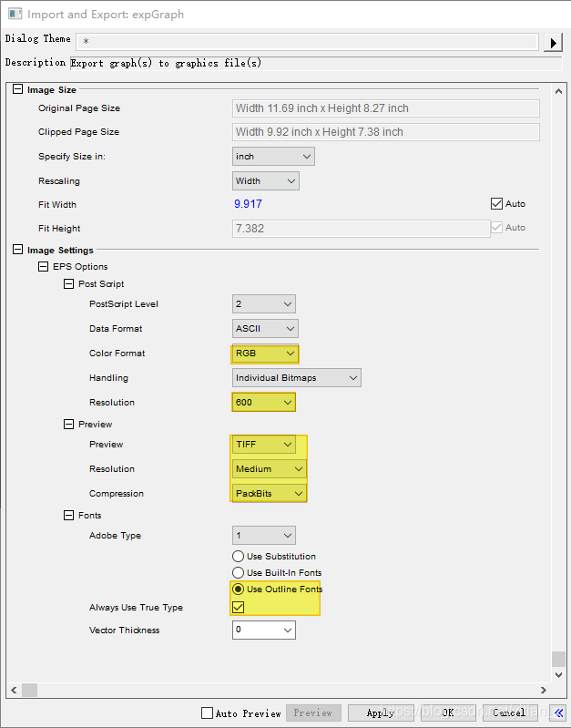Click the Cancel button
Viewport: 571px width, 728px height.
pos(510,713)
